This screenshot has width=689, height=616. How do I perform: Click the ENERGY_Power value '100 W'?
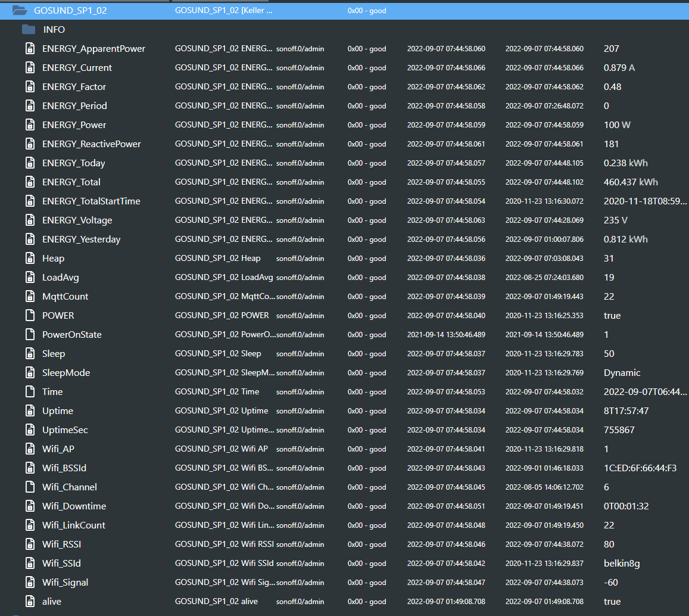pyautogui.click(x=617, y=125)
